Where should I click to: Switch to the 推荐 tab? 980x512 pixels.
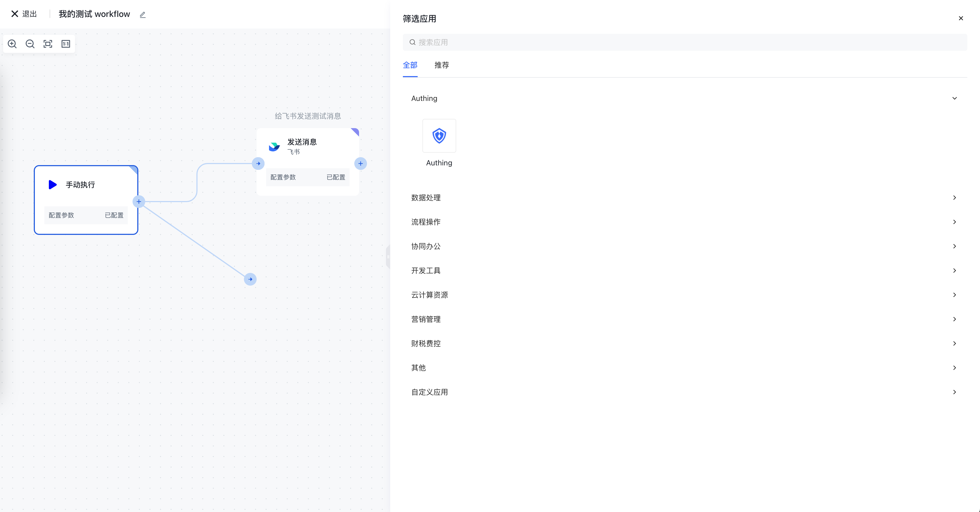click(x=441, y=65)
